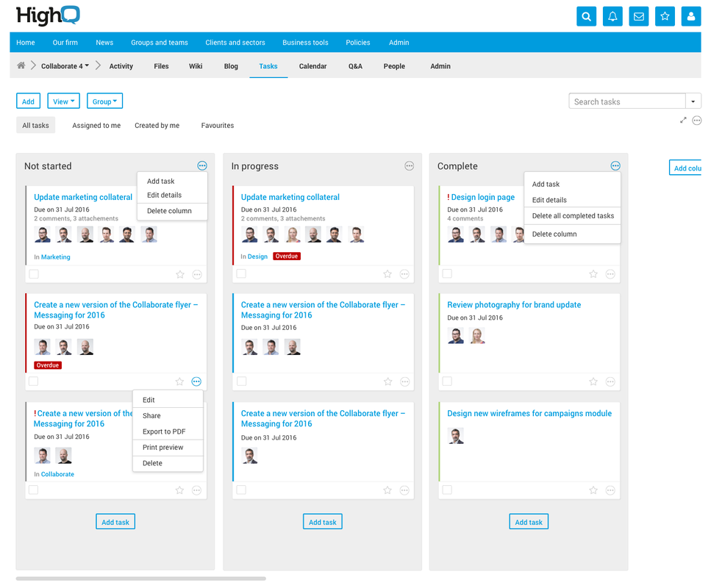Click the expand fullscreen arrows icon
The width and height of the screenshot is (711, 588).
click(x=683, y=121)
